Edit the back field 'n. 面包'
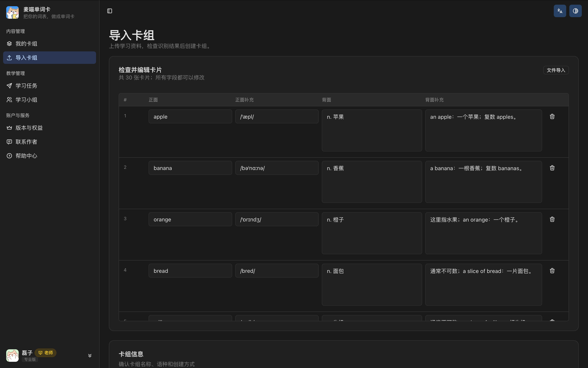This screenshot has width=588, height=368. tap(372, 284)
